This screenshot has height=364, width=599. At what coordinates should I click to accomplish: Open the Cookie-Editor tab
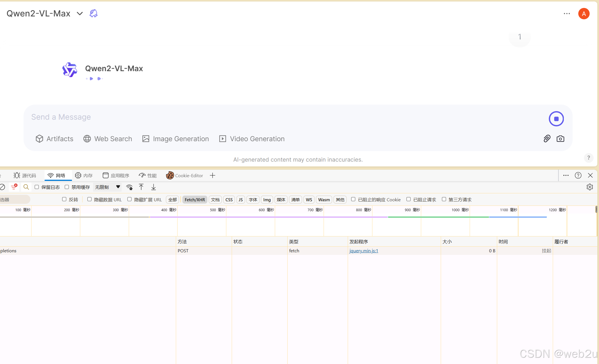pyautogui.click(x=185, y=175)
